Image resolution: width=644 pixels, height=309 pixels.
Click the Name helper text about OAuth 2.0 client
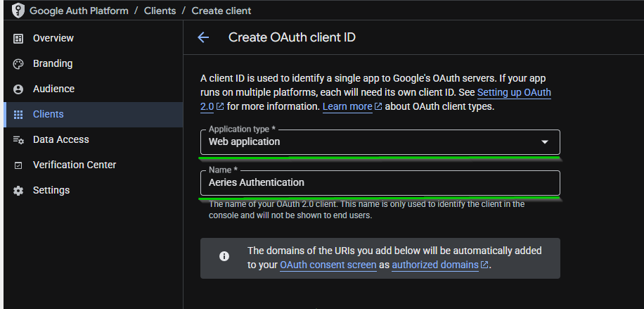366,210
